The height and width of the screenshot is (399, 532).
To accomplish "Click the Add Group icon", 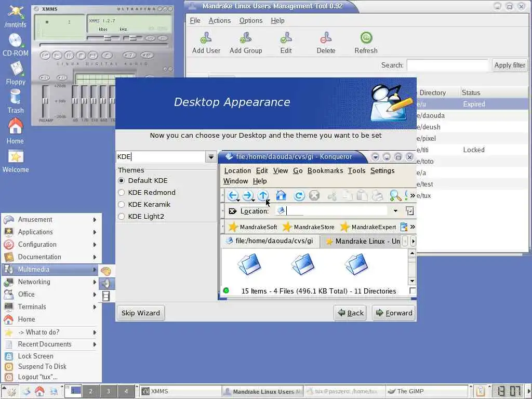I will click(246, 38).
